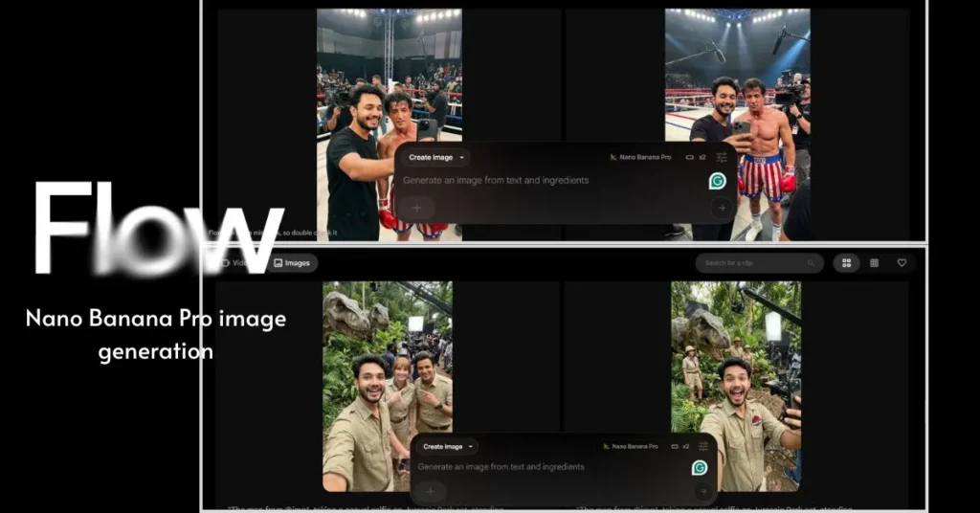This screenshot has width=980, height=513.
Task: Open the jungle group selfie with three people
Action: pos(388,386)
